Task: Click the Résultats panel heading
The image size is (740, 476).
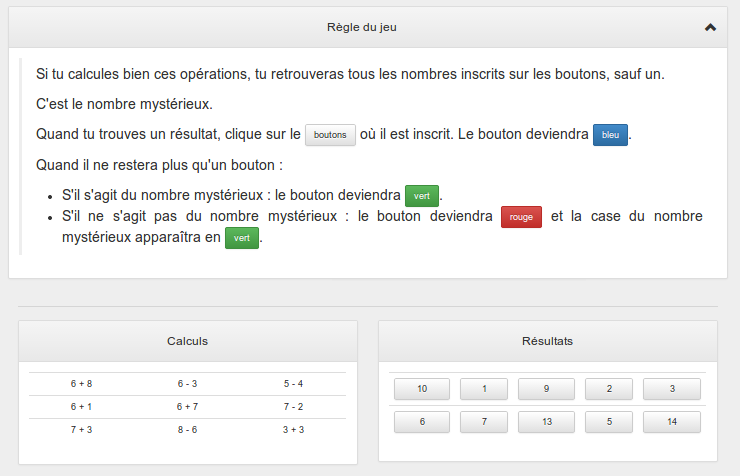Action: 547,341
